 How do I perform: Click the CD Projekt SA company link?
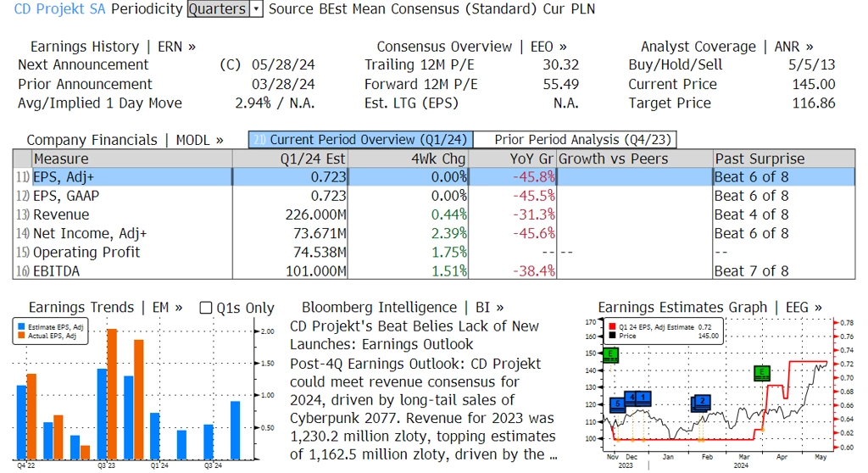pos(60,8)
